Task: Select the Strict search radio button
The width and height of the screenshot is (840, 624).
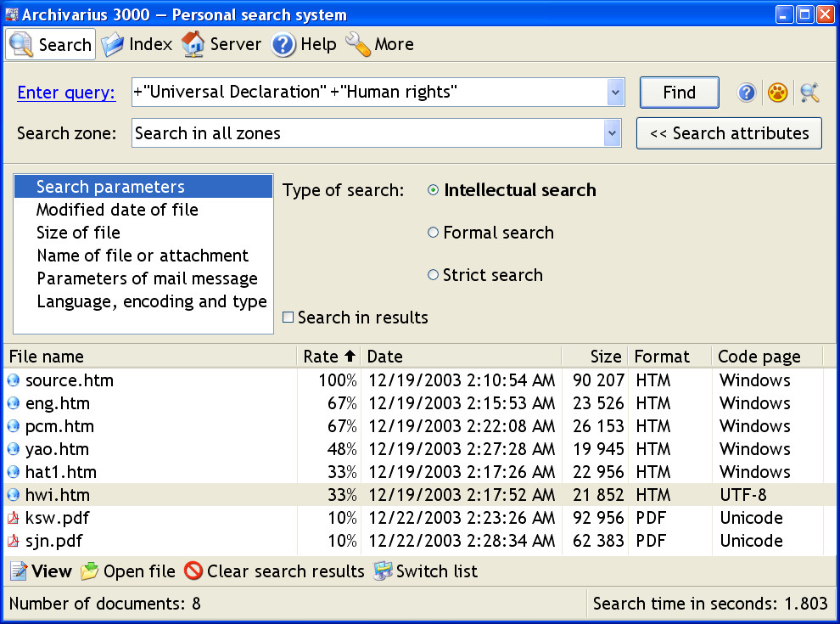Action: tap(433, 275)
